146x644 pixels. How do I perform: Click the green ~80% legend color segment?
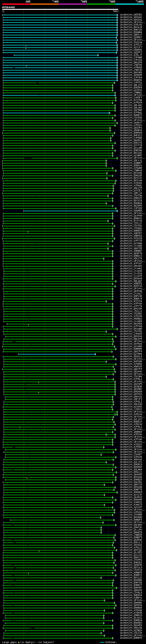click(x=101, y=4)
